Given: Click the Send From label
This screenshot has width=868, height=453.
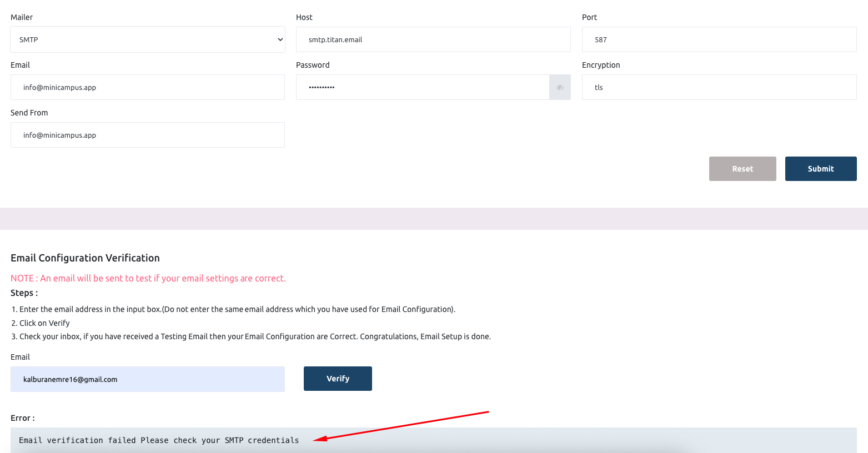Looking at the screenshot, I should 29,113.
